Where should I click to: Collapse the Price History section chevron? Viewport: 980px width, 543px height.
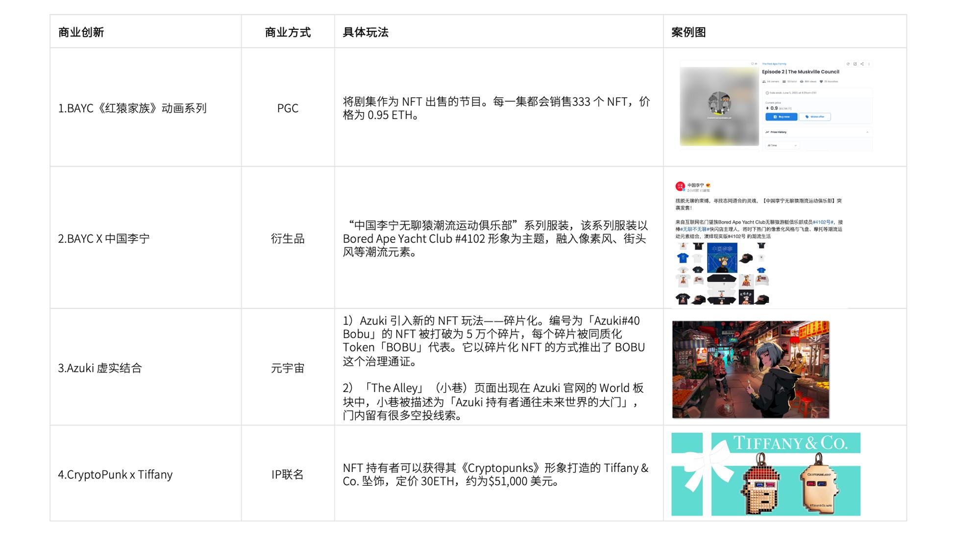[867, 132]
